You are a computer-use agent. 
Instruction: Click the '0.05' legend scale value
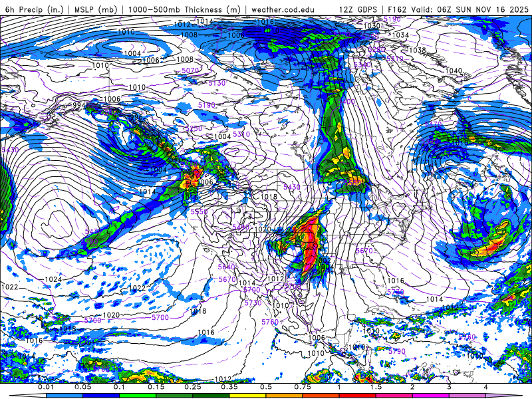(x=82, y=387)
